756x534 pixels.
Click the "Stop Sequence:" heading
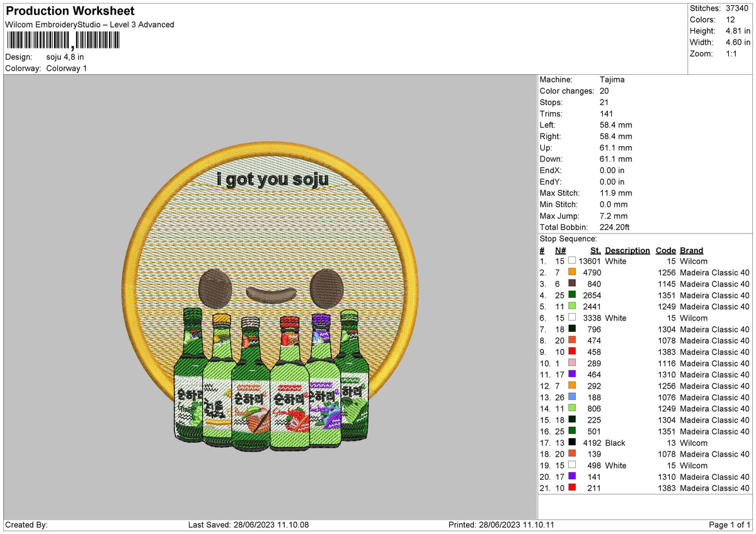(568, 239)
